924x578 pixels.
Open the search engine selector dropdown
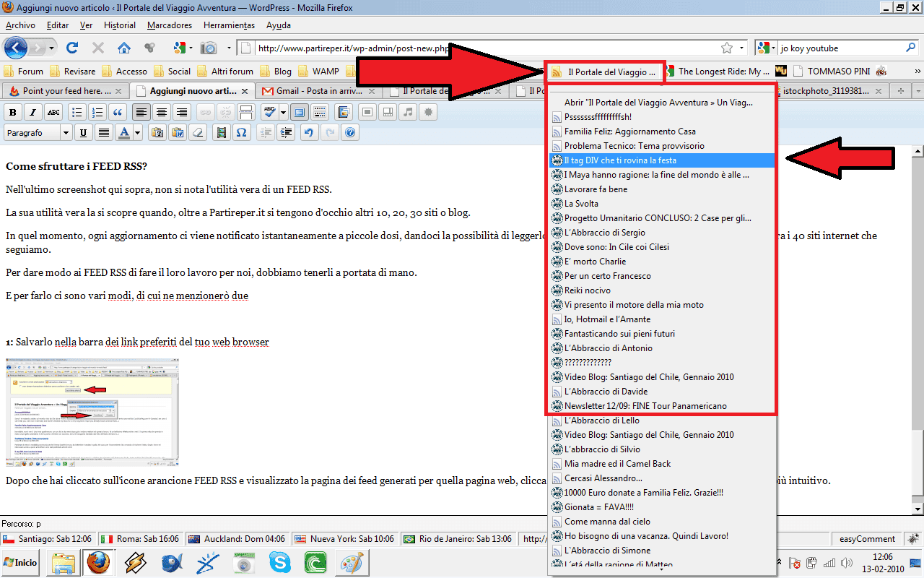(x=766, y=48)
